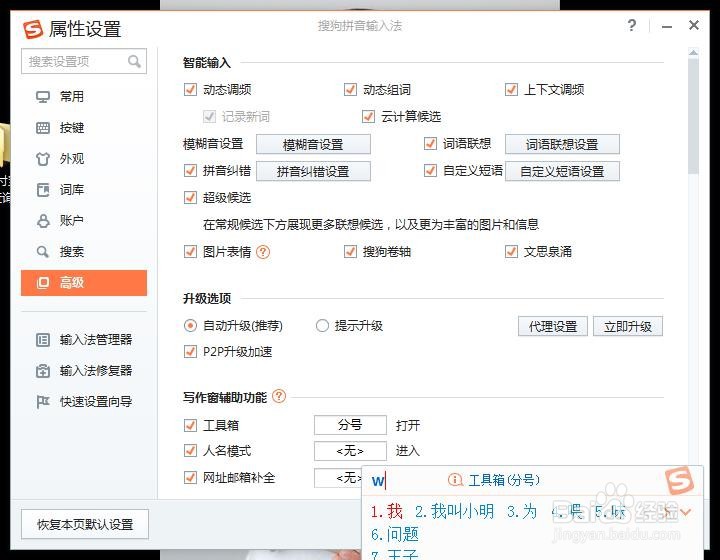Click the info icon beside 工具箱(分号) in candidate window
Viewport: 720px width, 560px height.
[x=455, y=480]
